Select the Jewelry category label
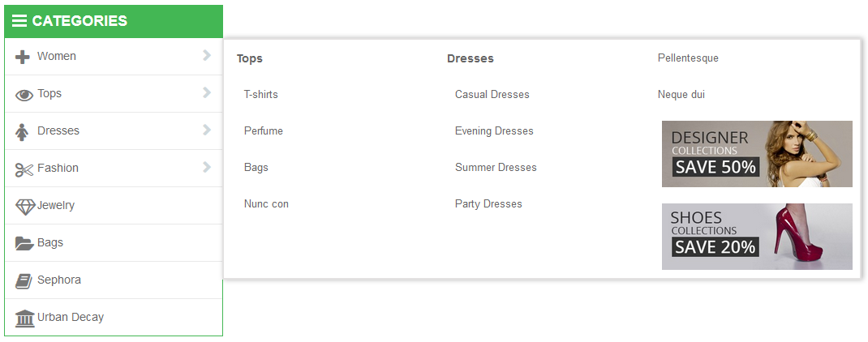The height and width of the screenshot is (342, 868). coord(56,205)
